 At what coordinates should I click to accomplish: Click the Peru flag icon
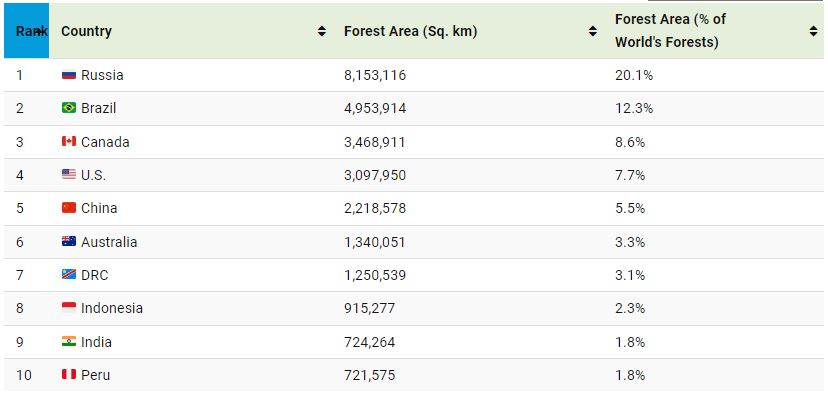(x=69, y=375)
